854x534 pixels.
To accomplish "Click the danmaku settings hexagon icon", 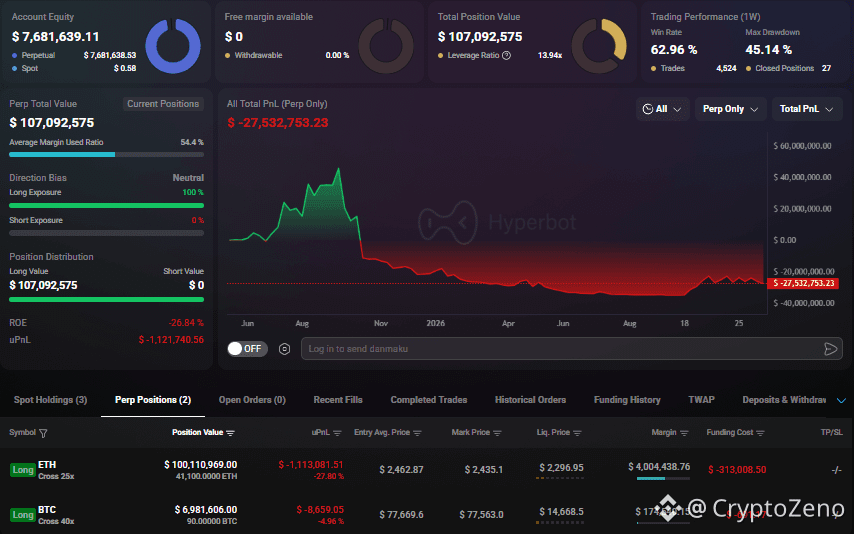I will click(284, 349).
